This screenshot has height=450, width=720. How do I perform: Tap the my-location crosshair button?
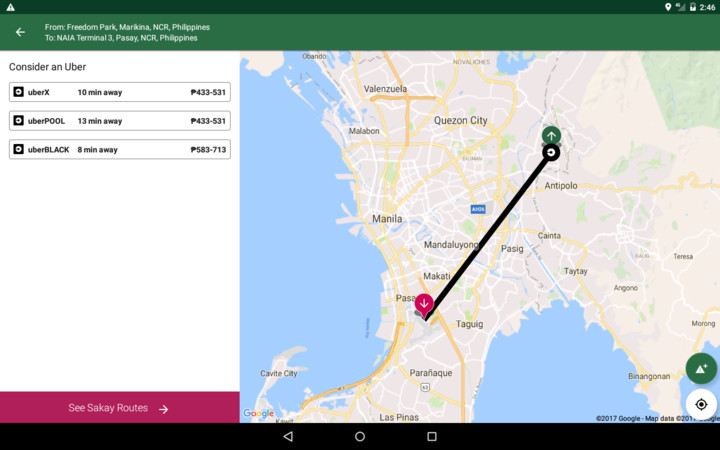click(701, 404)
